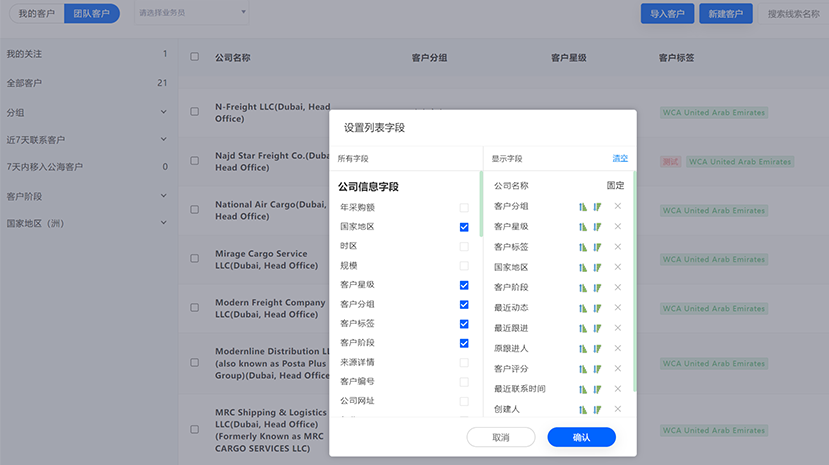Click the display-fields list scrollbar
Image resolution: width=829 pixels, height=465 pixels.
tap(634, 281)
